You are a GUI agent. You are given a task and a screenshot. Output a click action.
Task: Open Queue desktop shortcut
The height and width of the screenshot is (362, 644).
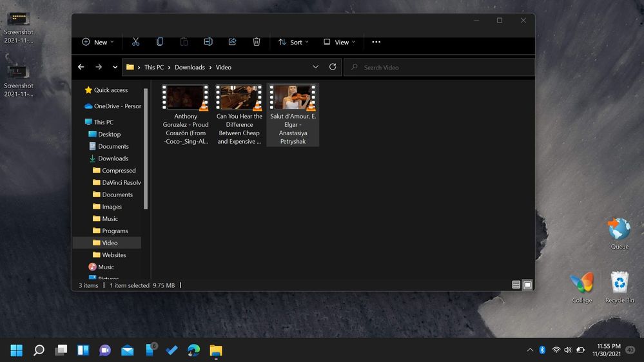click(x=620, y=234)
